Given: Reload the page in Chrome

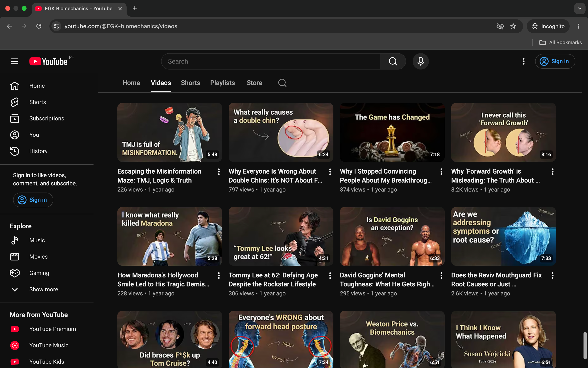Looking at the screenshot, I should coord(39,26).
